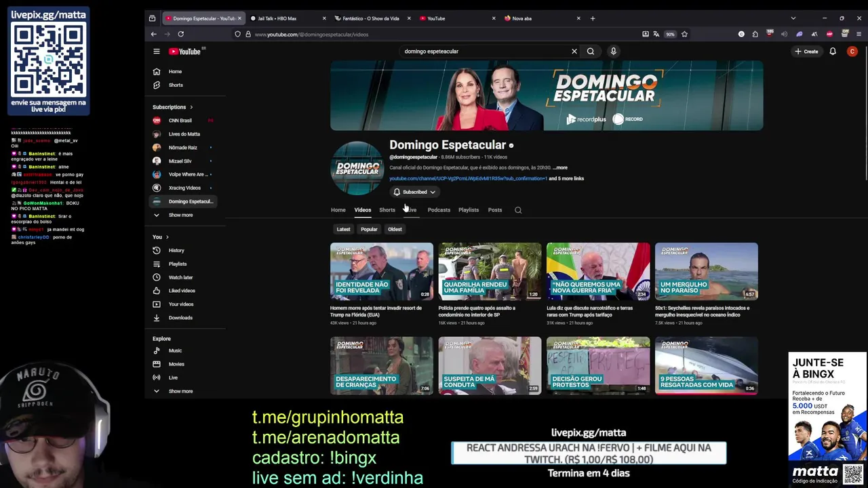Open Lives do Matta subscription
This screenshot has width=868, height=488.
[x=184, y=134]
